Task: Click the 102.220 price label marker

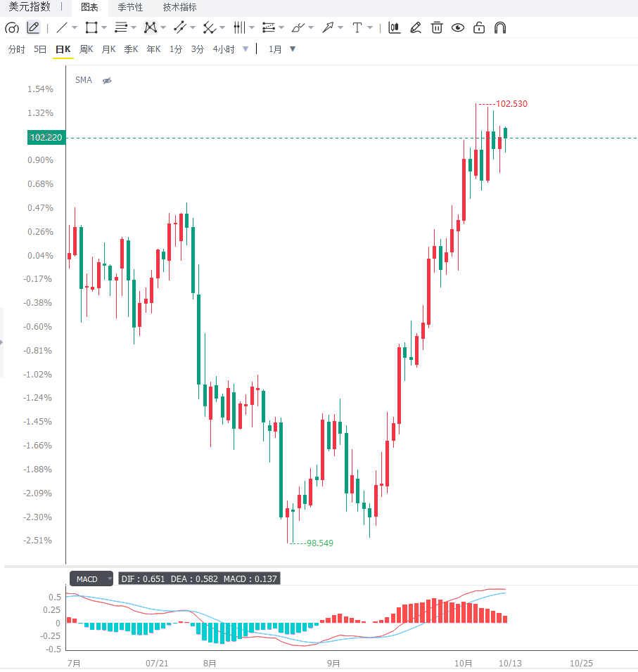Action: tap(46, 138)
